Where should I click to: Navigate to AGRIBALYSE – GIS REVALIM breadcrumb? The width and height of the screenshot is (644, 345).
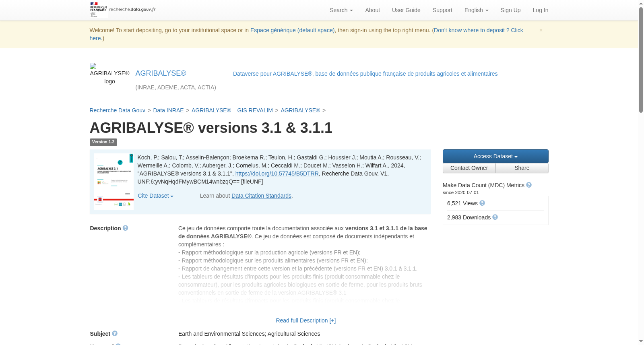click(232, 110)
